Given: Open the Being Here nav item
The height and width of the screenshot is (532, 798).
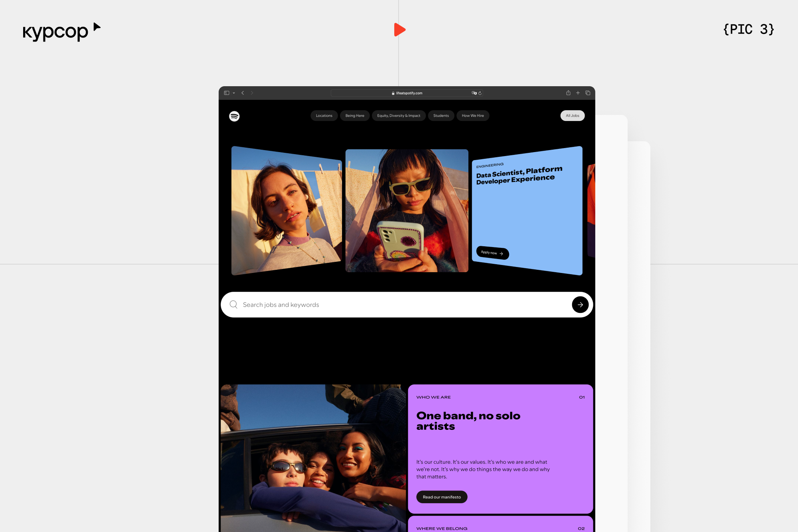Looking at the screenshot, I should pos(355,116).
